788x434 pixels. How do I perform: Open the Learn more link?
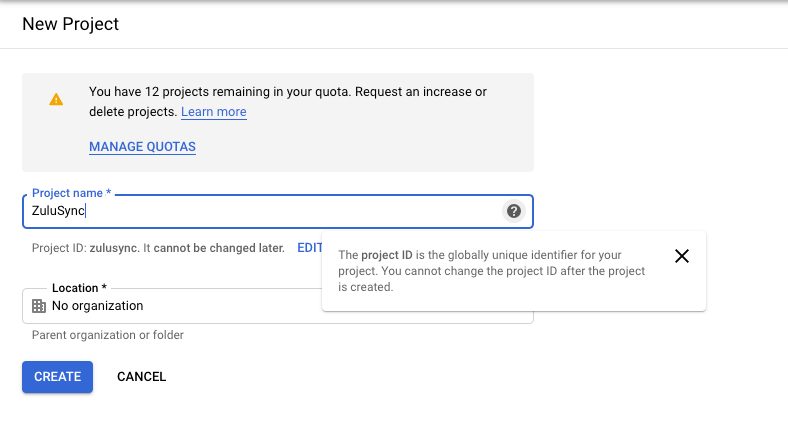tap(214, 112)
